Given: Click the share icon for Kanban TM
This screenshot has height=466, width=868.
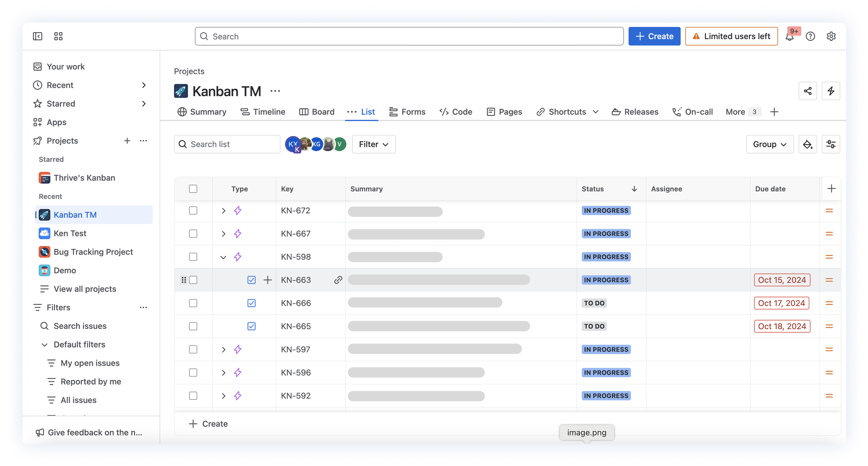Looking at the screenshot, I should tap(807, 91).
